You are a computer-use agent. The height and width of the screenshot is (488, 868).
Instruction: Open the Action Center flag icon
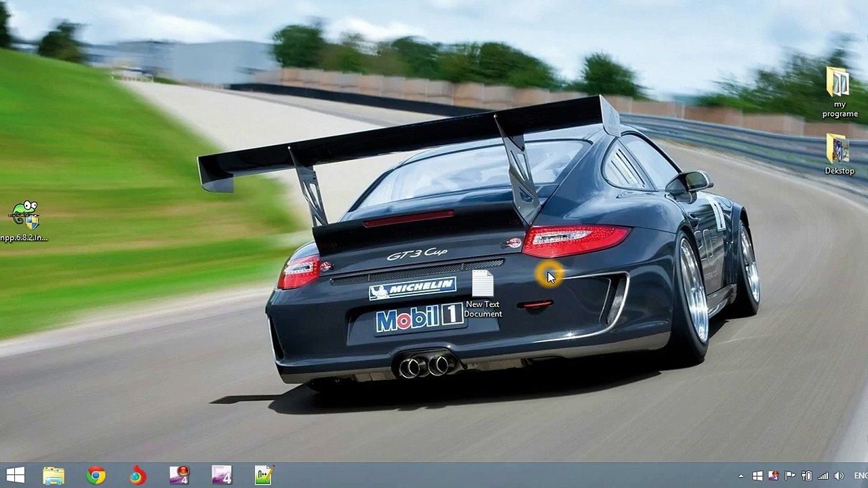[790, 476]
